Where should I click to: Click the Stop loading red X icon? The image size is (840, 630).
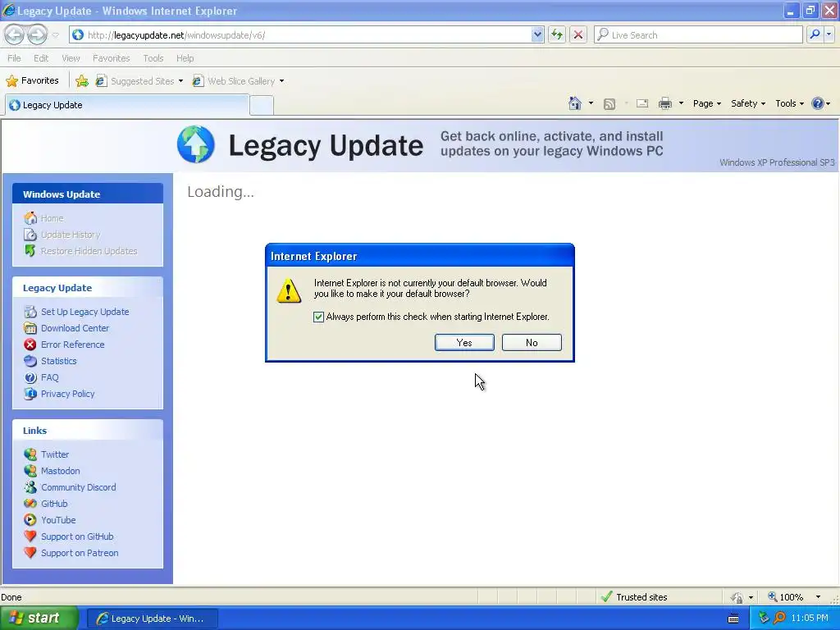(578, 34)
